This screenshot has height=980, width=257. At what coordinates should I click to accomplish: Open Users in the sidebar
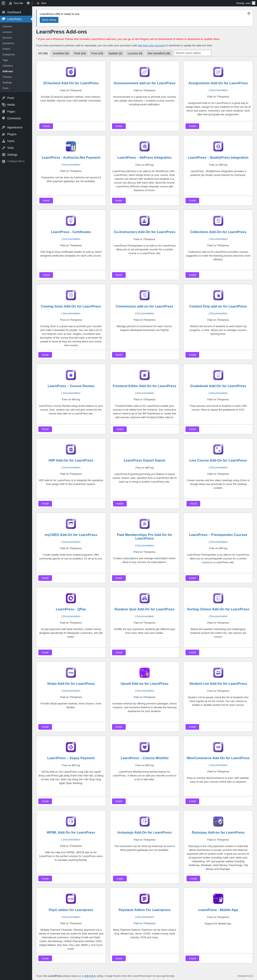coord(16,141)
